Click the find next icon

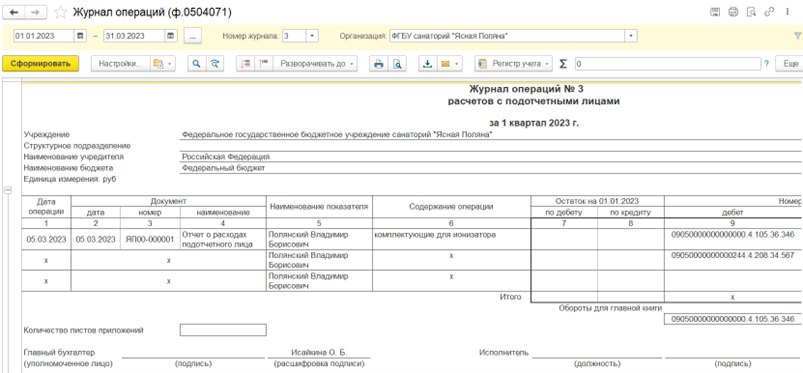[x=215, y=64]
